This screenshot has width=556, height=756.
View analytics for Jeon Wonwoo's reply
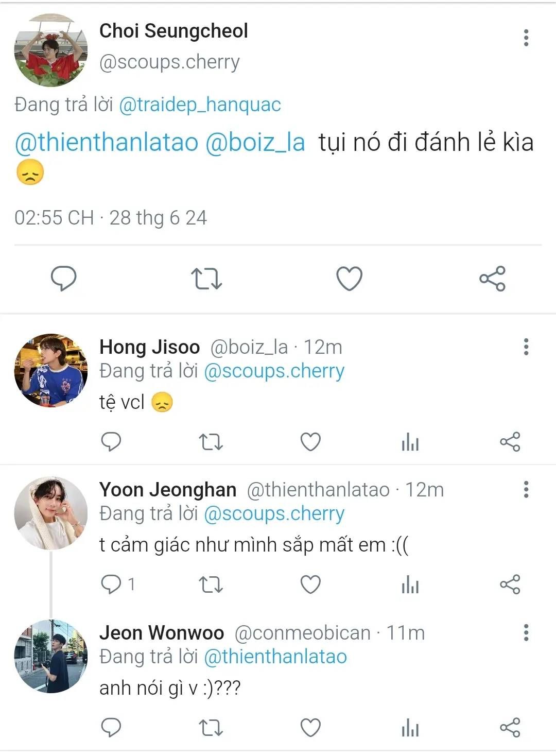[410, 728]
